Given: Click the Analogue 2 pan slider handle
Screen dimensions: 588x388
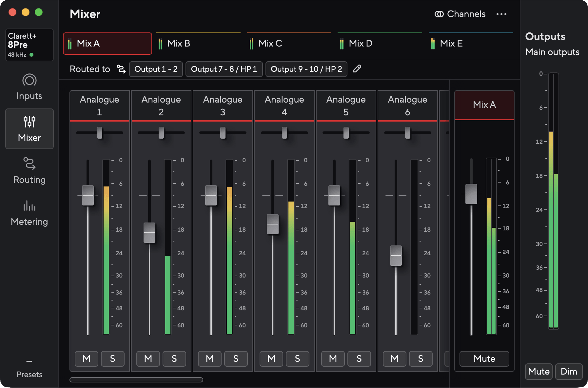Looking at the screenshot, I should click(161, 133).
